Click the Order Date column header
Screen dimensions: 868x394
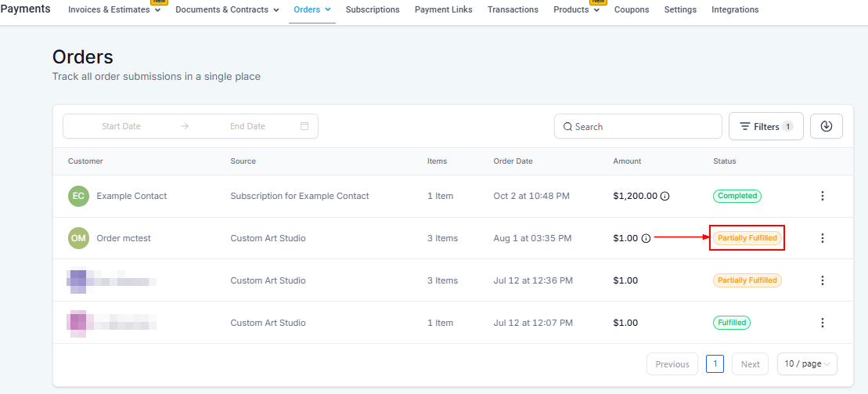[x=513, y=161]
